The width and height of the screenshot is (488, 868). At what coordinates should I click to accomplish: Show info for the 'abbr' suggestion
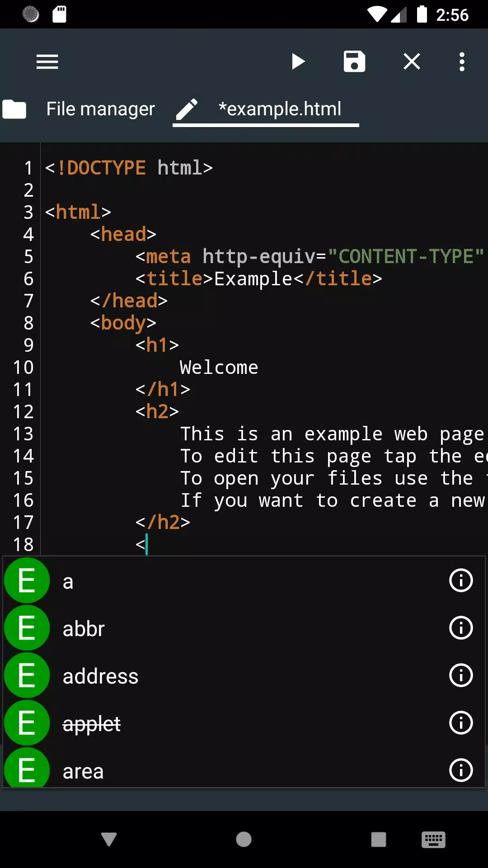tap(461, 628)
